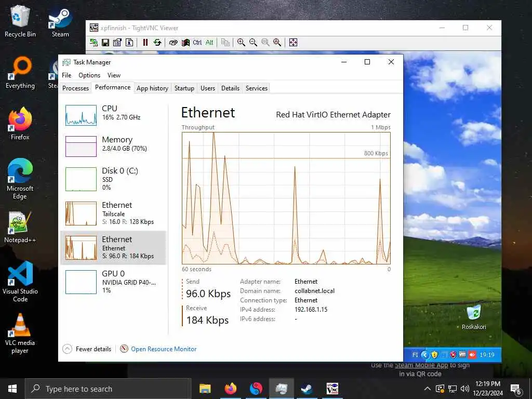The width and height of the screenshot is (532, 399).
Task: Toggle Alt key in TightVNC toolbar
Action: tap(209, 43)
